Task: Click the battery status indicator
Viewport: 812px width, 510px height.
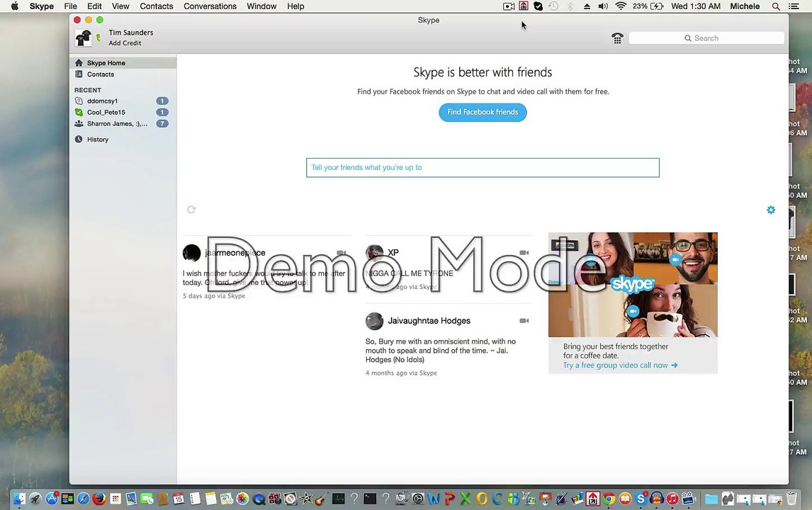Action: coord(648,6)
